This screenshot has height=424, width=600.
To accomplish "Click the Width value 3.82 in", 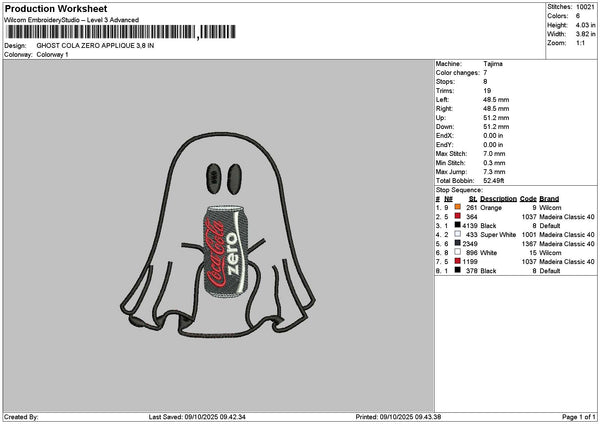I will (x=585, y=34).
